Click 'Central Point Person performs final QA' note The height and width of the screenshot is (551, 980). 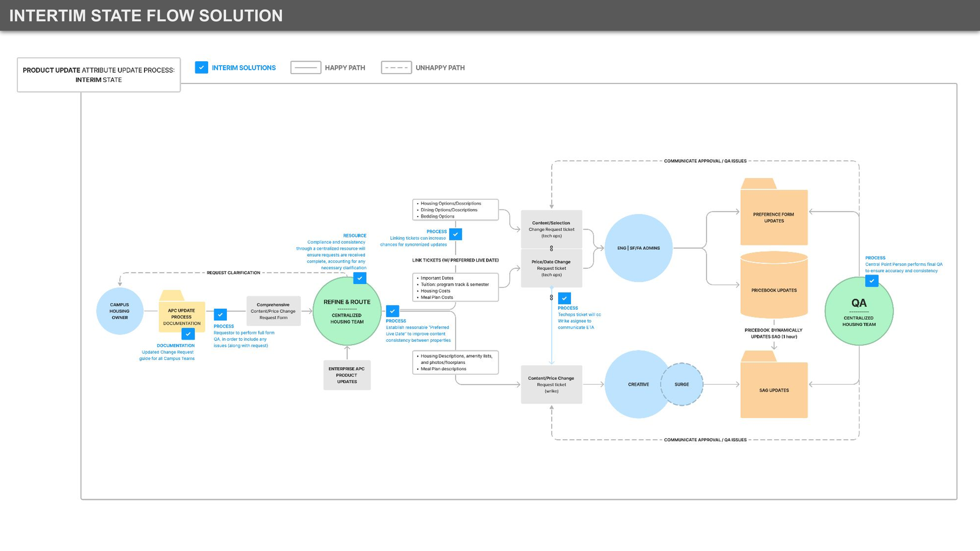click(x=904, y=265)
